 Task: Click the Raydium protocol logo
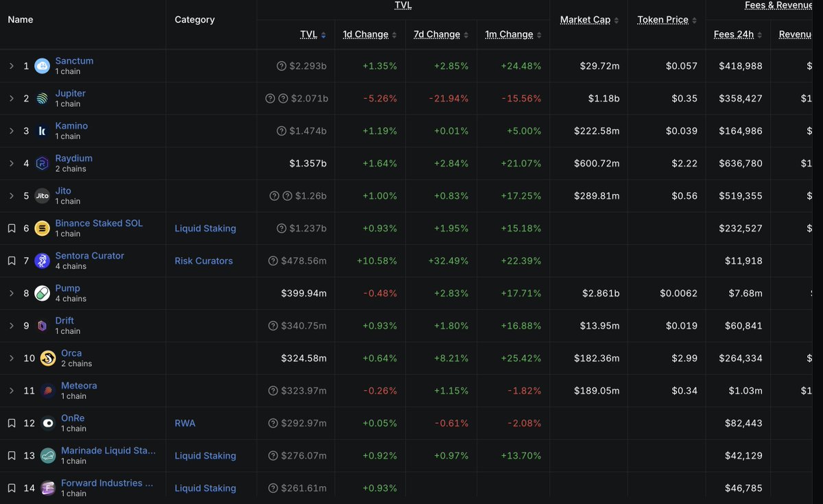click(x=43, y=163)
